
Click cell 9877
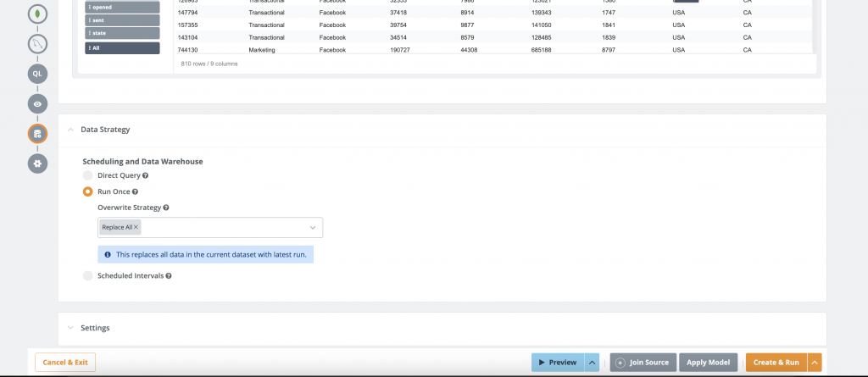click(467, 25)
